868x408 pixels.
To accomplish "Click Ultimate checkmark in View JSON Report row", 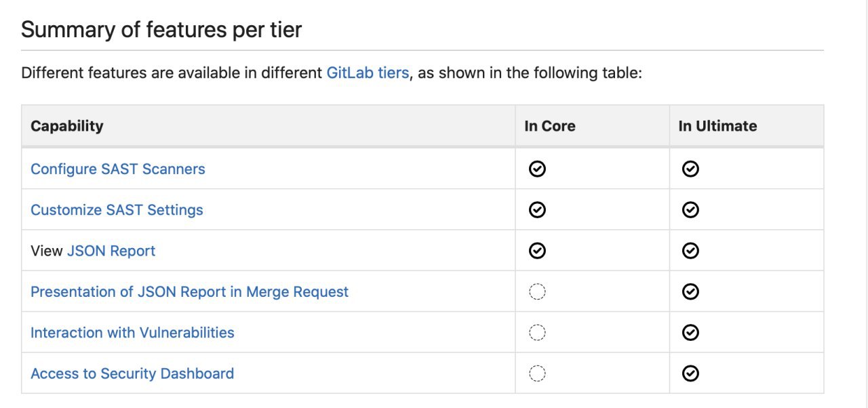I will (x=690, y=251).
